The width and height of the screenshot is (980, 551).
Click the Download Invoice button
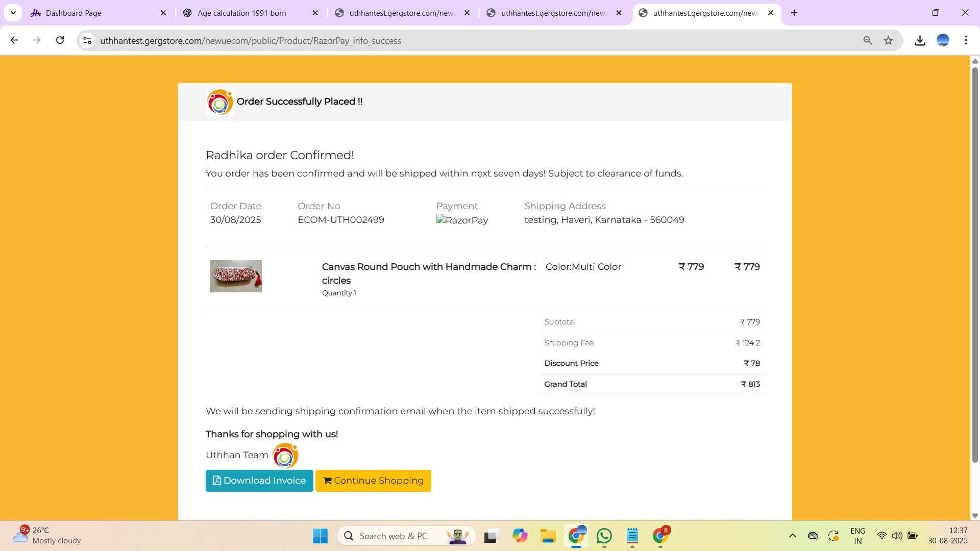point(259,481)
